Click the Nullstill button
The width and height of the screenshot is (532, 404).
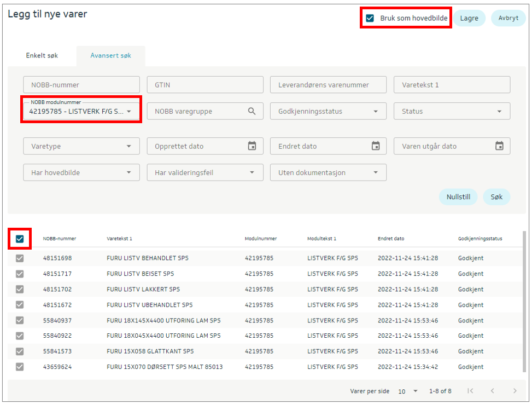point(458,197)
